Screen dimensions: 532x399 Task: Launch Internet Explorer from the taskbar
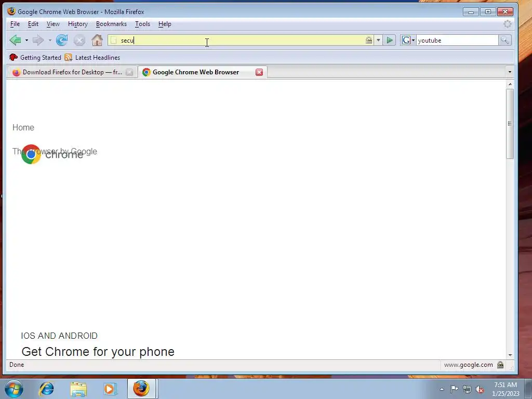[x=46, y=389]
